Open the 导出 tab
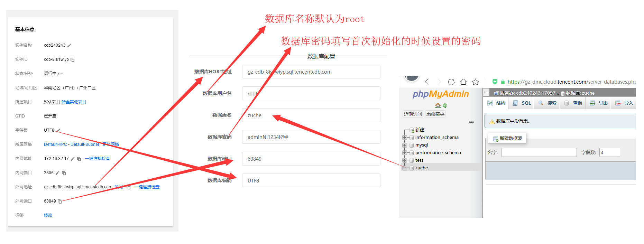644x244 pixels. point(599,103)
